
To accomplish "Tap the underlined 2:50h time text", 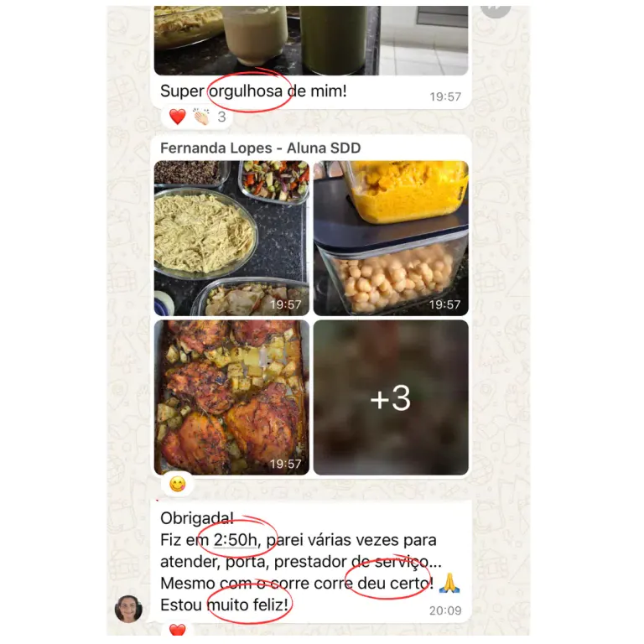I will (x=236, y=540).
